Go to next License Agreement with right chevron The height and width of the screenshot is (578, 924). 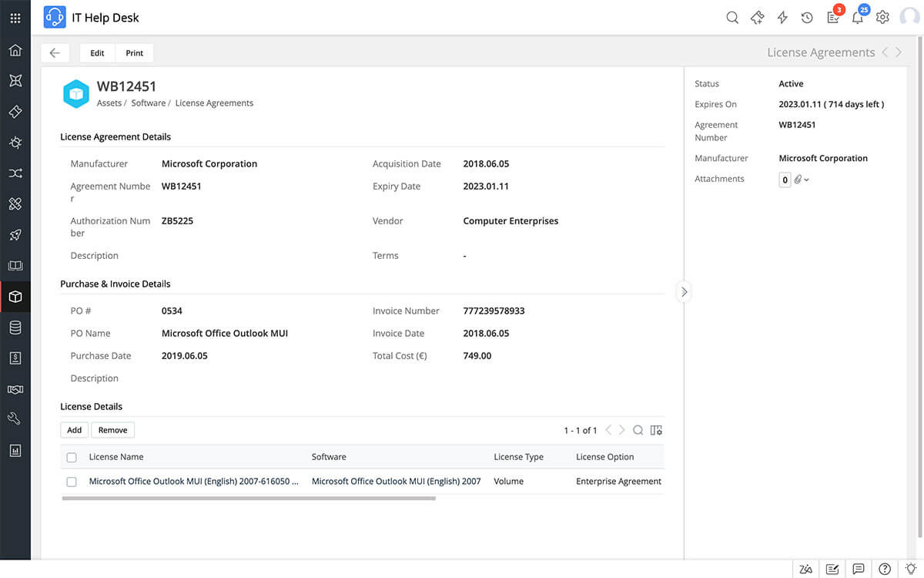898,52
